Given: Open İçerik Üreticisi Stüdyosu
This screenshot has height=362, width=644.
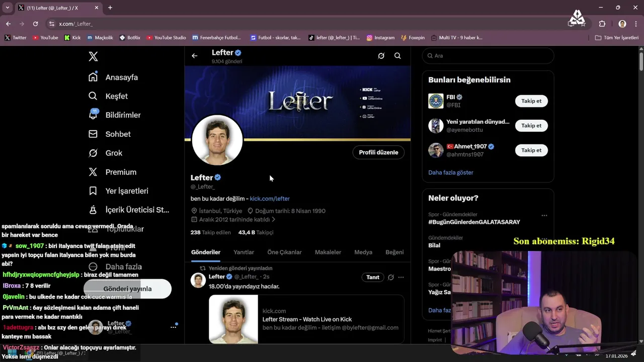Looking at the screenshot, I should coord(129,210).
